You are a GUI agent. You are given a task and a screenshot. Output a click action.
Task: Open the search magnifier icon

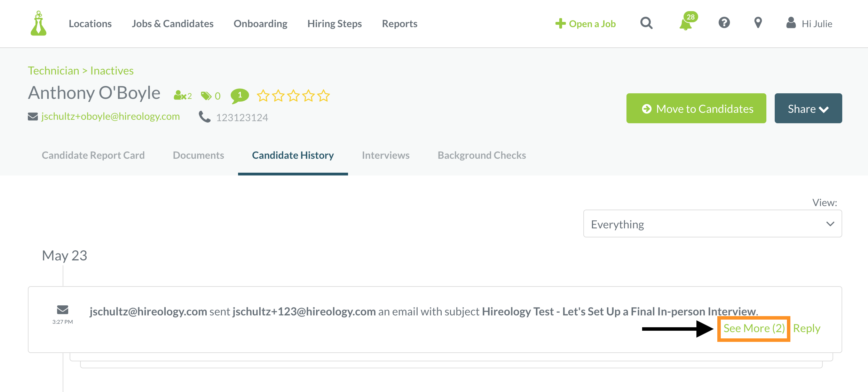[x=646, y=23]
